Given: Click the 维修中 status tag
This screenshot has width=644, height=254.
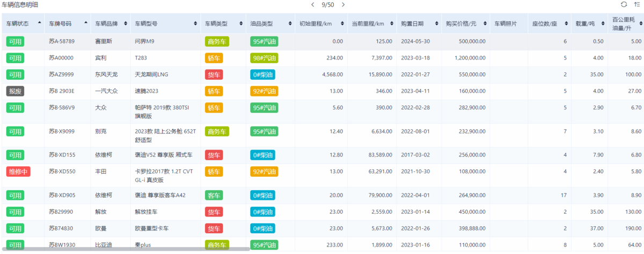Looking at the screenshot, I should (x=18, y=171).
